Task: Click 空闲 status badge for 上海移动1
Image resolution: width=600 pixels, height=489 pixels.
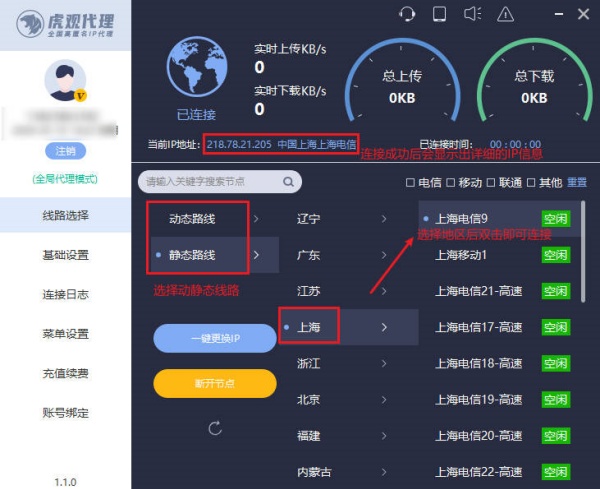Action: (556, 255)
